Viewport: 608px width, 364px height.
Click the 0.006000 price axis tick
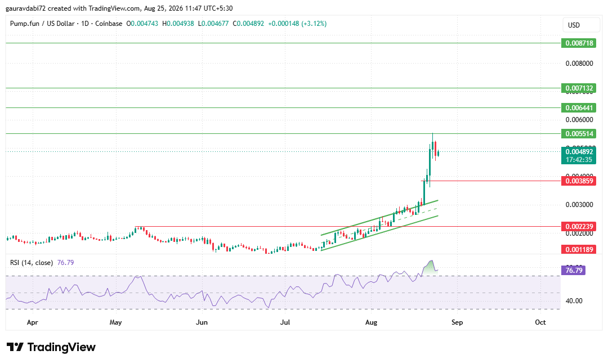(579, 119)
